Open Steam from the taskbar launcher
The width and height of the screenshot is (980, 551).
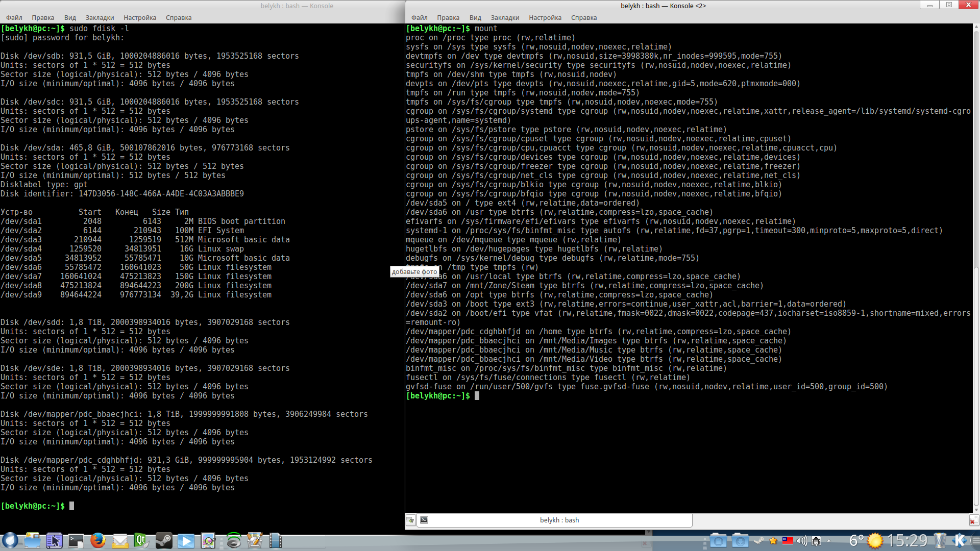click(164, 540)
